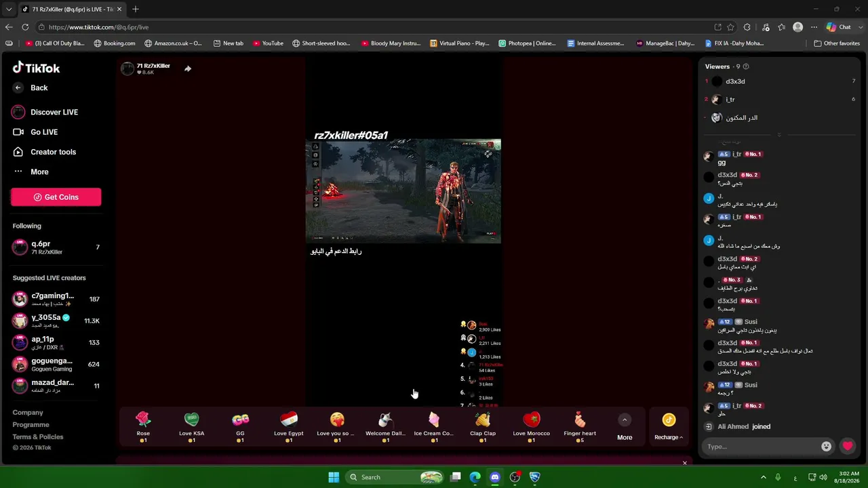The width and height of the screenshot is (868, 488).
Task: Open suggested creator y_3055a
Action: (x=56, y=321)
